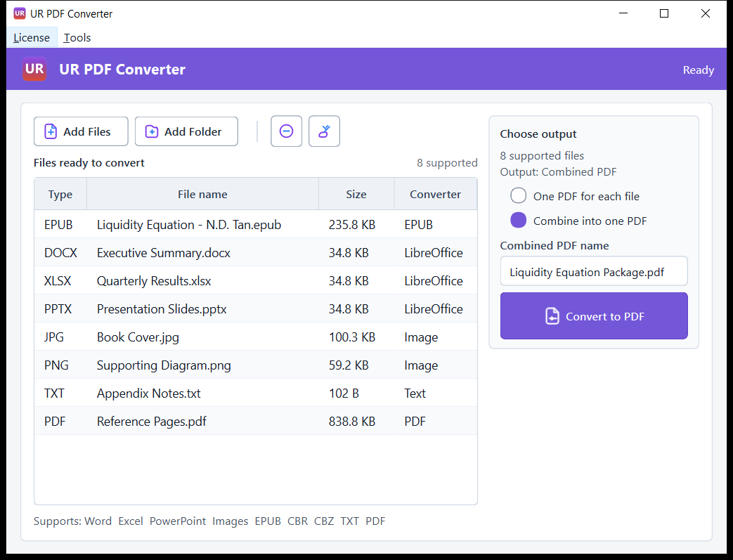Click the 'Output: Combined PDF' label
Image resolution: width=733 pixels, height=560 pixels.
tap(558, 171)
